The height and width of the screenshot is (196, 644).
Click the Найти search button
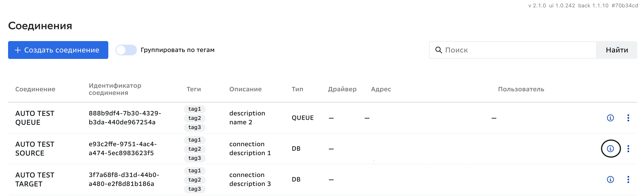[616, 50]
